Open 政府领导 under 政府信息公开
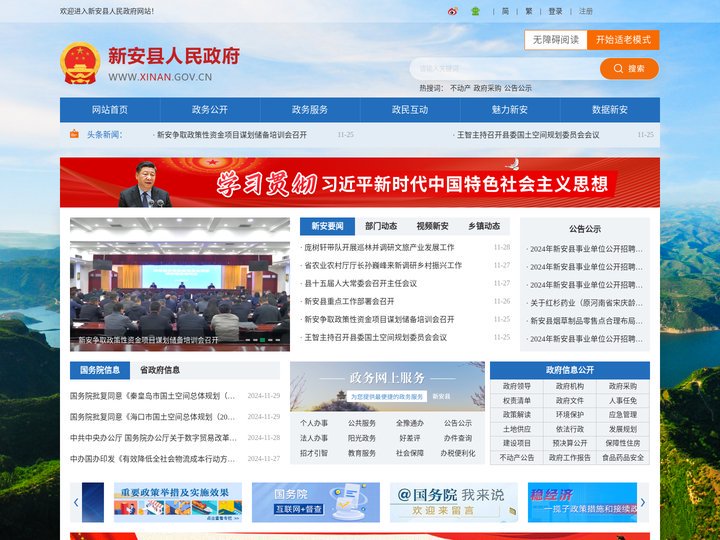 (x=517, y=387)
